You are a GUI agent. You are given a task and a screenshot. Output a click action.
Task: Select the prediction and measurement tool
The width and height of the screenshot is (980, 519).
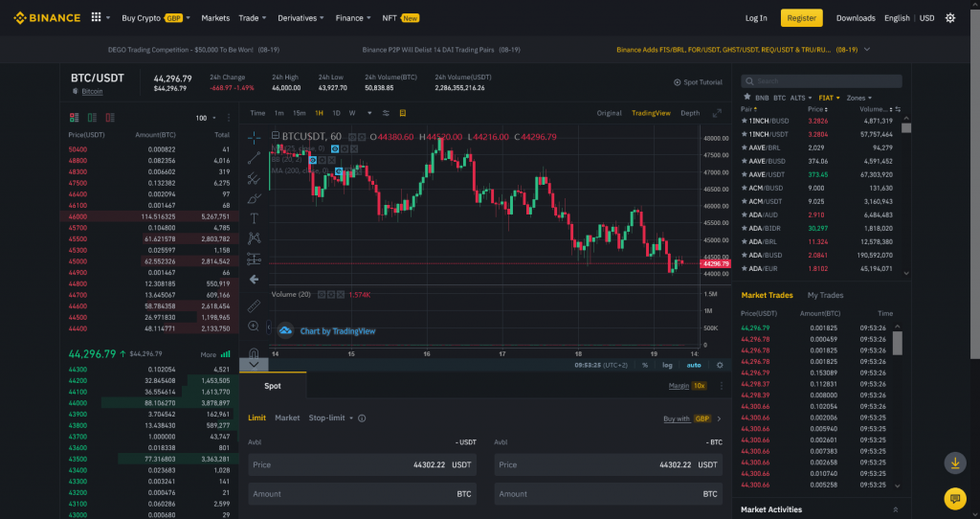point(254,259)
